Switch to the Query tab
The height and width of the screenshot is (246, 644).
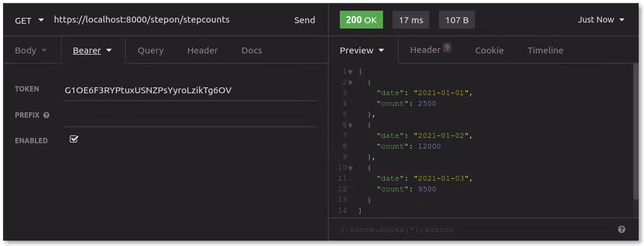pyautogui.click(x=151, y=51)
